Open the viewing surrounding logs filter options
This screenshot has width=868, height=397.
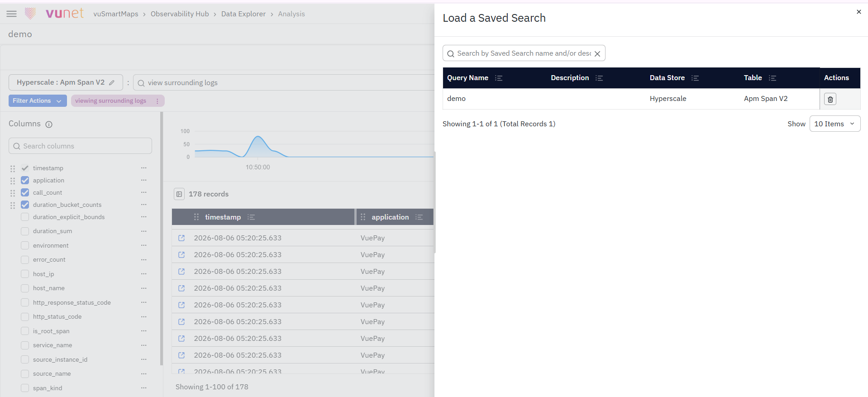pyautogui.click(x=157, y=101)
